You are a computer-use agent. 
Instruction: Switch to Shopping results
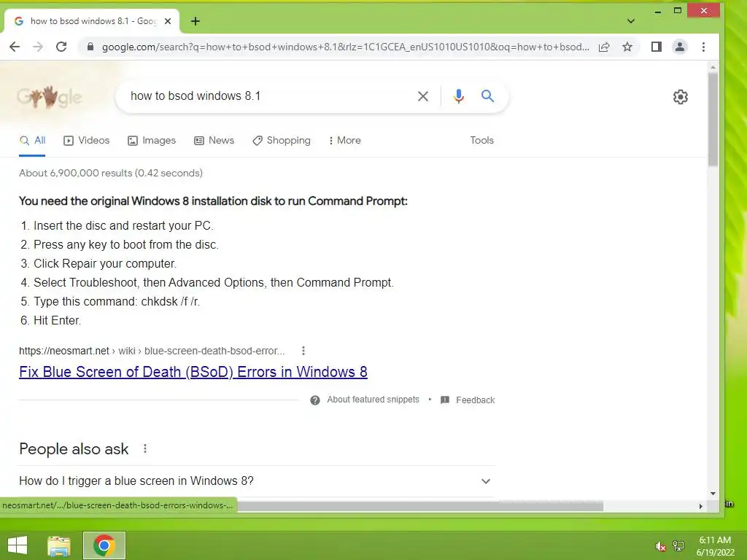coord(282,141)
